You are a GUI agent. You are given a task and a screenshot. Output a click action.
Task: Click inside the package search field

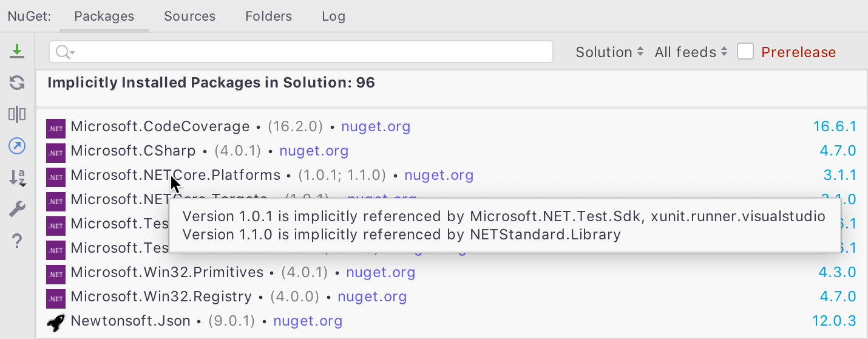301,52
